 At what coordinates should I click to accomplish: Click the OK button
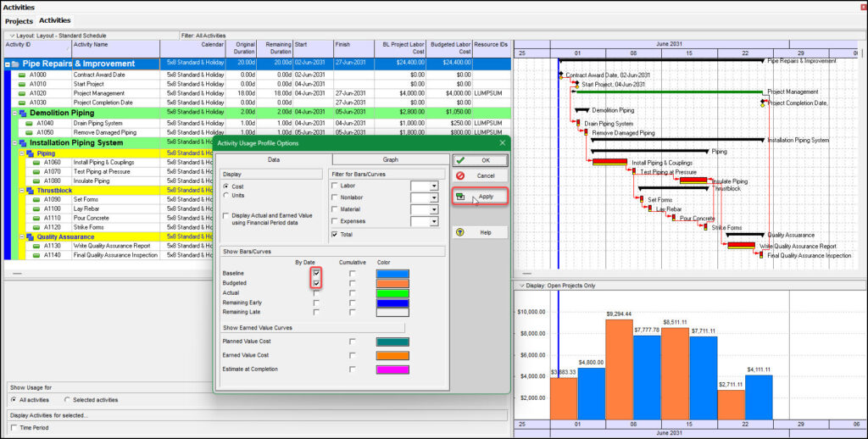click(x=480, y=160)
